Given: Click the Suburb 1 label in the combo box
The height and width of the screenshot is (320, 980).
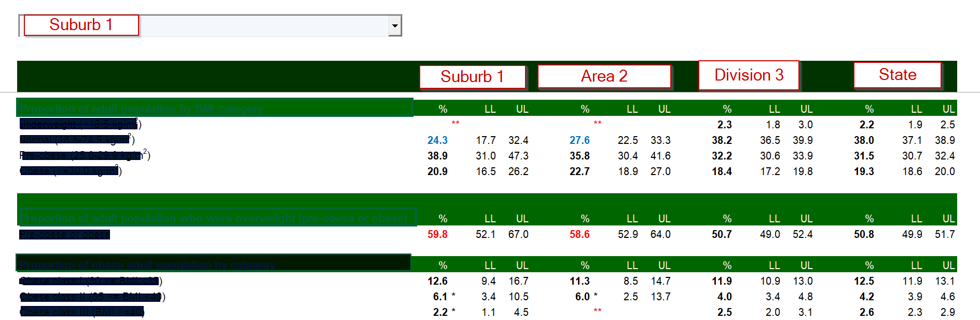Looking at the screenshot, I should pyautogui.click(x=81, y=25).
